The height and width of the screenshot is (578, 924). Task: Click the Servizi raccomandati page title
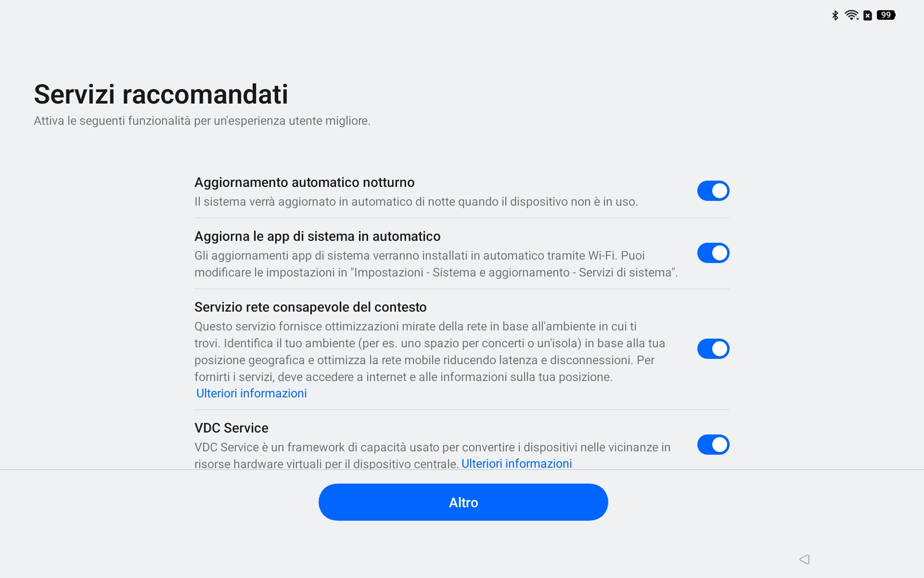pyautogui.click(x=161, y=94)
